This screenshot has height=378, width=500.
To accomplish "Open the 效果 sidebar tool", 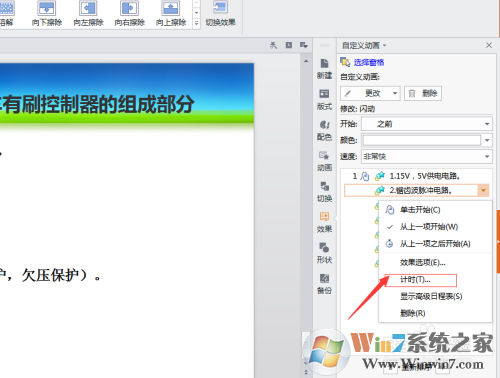I will 324,222.
